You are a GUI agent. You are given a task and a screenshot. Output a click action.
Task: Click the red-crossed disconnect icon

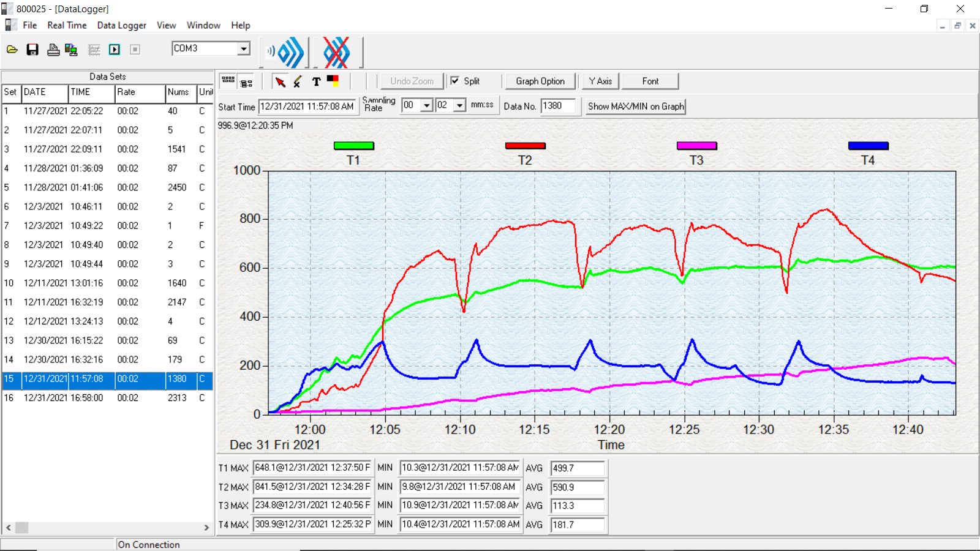(336, 53)
